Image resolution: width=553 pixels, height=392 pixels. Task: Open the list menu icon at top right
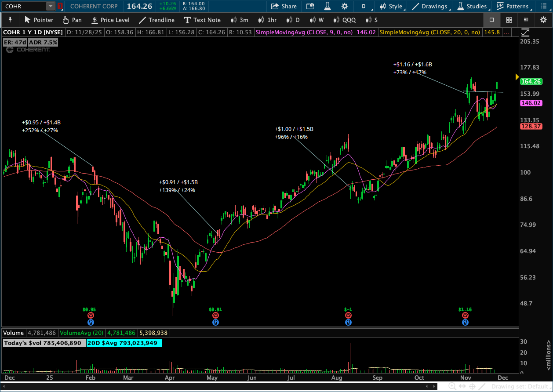[543, 6]
